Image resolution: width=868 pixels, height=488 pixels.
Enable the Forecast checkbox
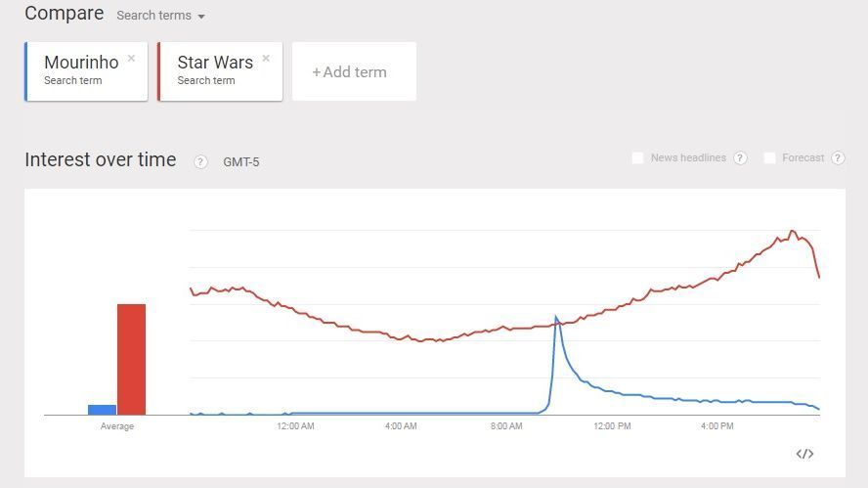click(x=770, y=158)
